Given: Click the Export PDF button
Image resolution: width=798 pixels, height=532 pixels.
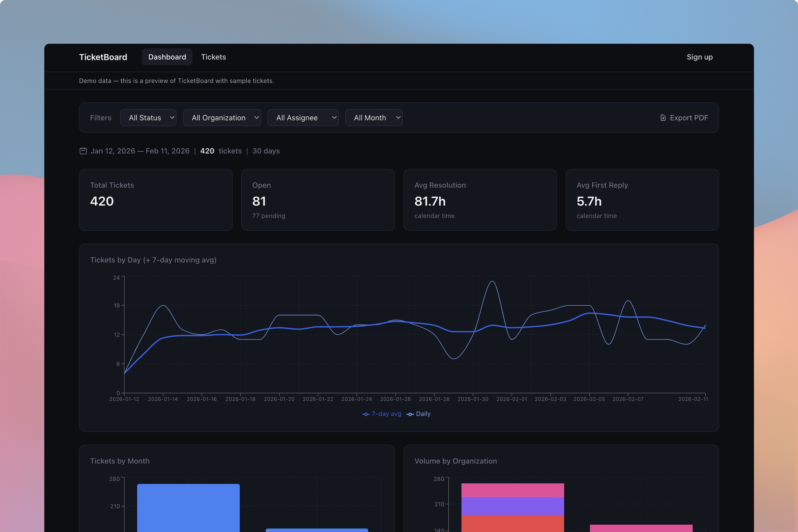Looking at the screenshot, I should 684,117.
